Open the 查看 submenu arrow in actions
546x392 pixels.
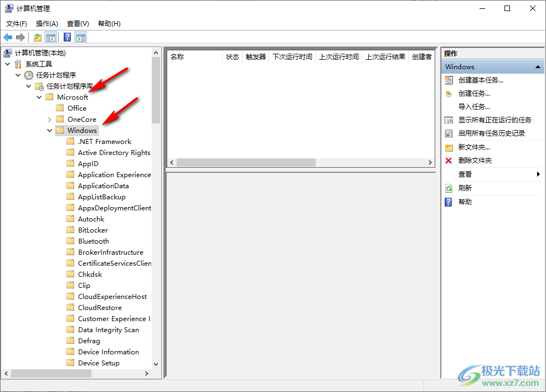[x=538, y=174]
